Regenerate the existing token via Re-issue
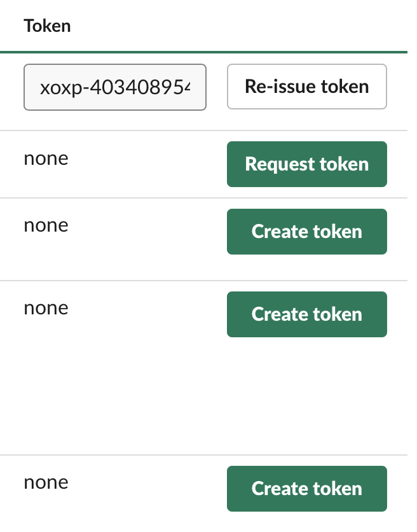 (x=307, y=87)
